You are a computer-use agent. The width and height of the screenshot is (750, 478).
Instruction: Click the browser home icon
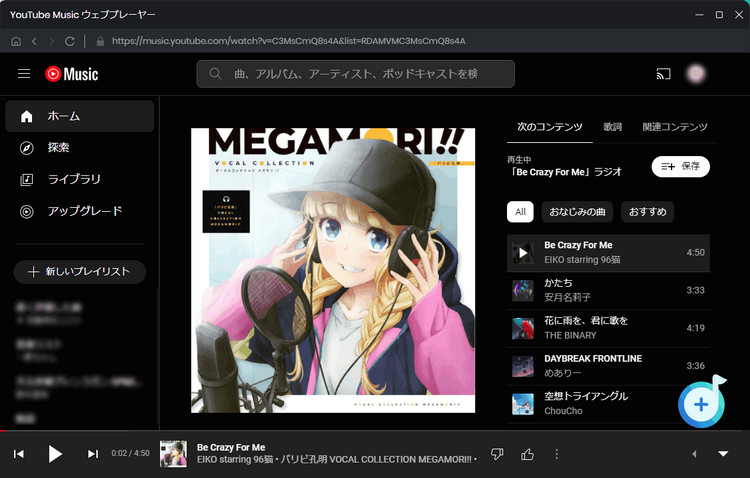[x=16, y=41]
